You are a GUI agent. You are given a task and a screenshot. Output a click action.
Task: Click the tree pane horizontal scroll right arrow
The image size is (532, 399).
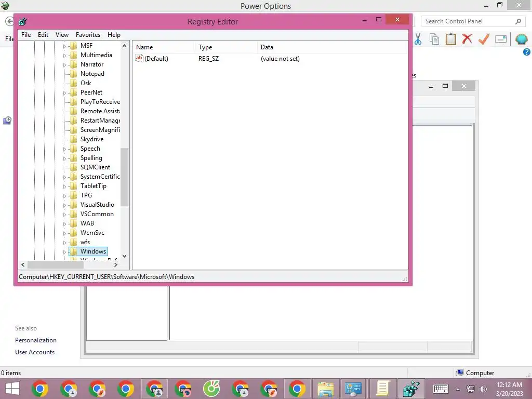[x=116, y=264]
